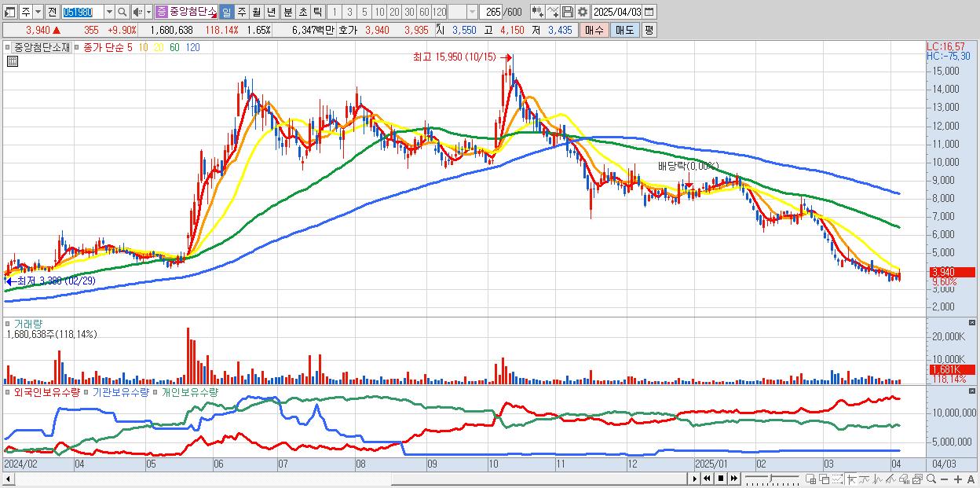Click the panel layout icon in top-left corner
The image size is (980, 488).
10,12
